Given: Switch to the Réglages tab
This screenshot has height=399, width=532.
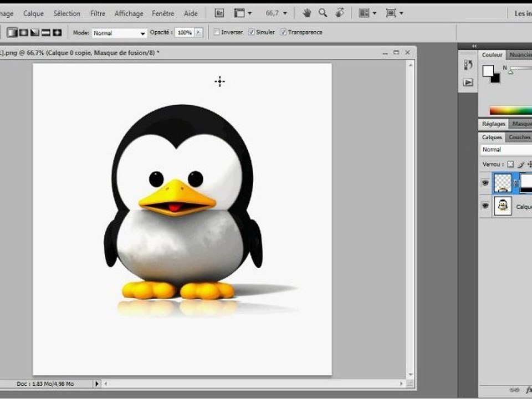Looking at the screenshot, I should click(494, 124).
